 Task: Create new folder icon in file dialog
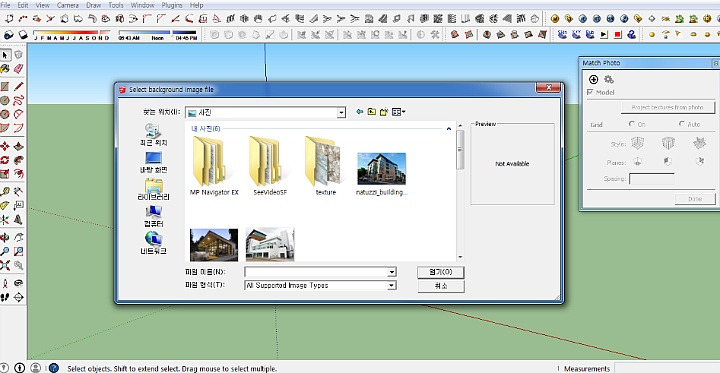pyautogui.click(x=384, y=112)
